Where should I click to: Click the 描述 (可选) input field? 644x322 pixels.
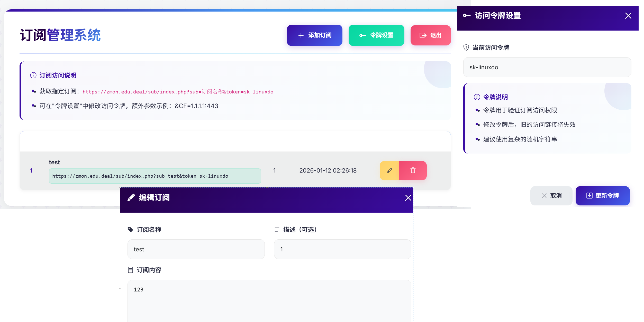(x=342, y=249)
